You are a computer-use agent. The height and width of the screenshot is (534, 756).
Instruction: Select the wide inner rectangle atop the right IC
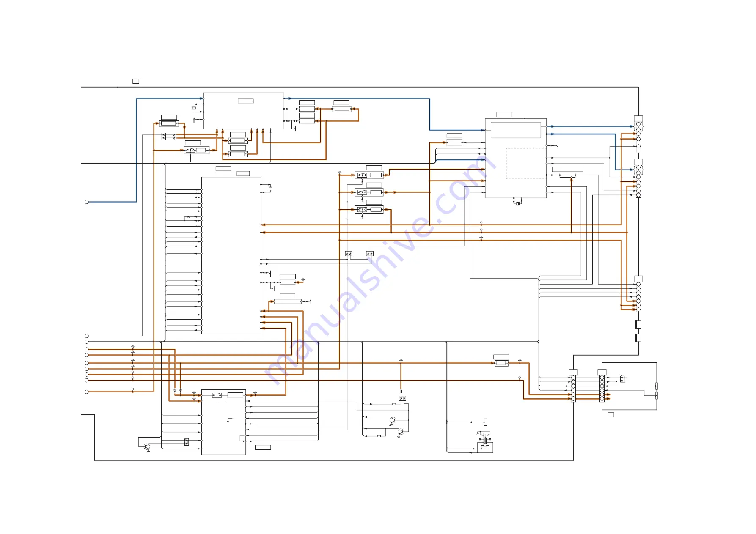pos(516,130)
